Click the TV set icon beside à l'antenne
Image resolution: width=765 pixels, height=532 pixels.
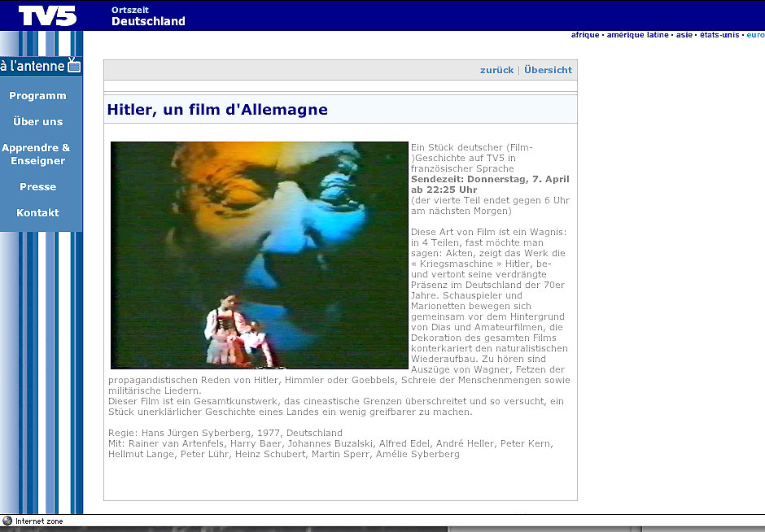click(74, 64)
